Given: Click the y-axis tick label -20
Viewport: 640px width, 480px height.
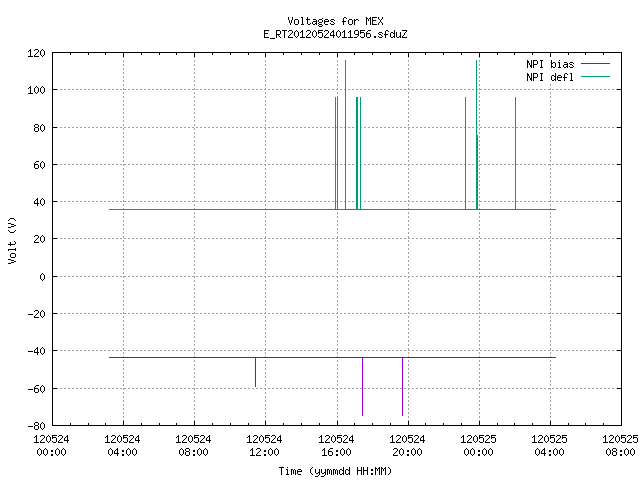Looking at the screenshot, I should [x=36, y=314].
